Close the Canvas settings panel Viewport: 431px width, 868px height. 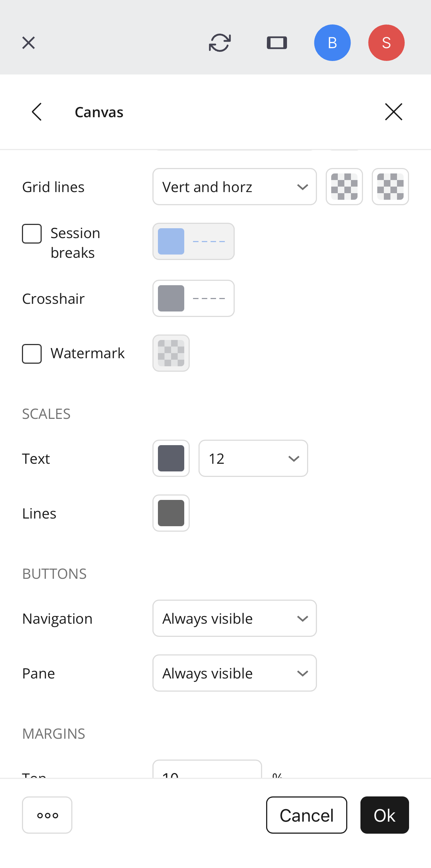(393, 112)
